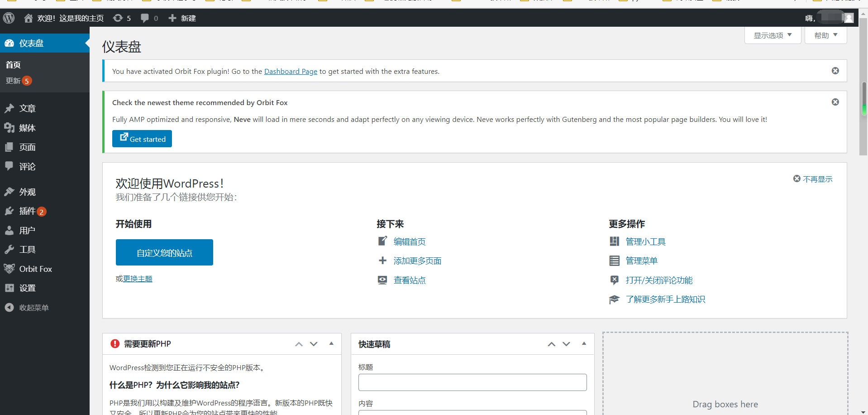The image size is (868, 415).
Task: Click the Get started external link icon
Action: click(x=124, y=137)
